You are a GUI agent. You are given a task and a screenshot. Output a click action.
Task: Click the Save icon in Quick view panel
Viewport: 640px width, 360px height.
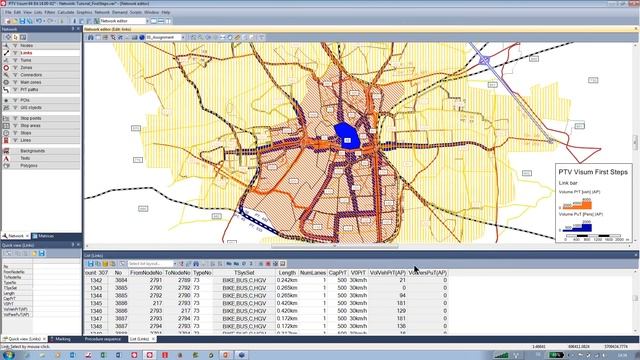[x=42, y=253]
